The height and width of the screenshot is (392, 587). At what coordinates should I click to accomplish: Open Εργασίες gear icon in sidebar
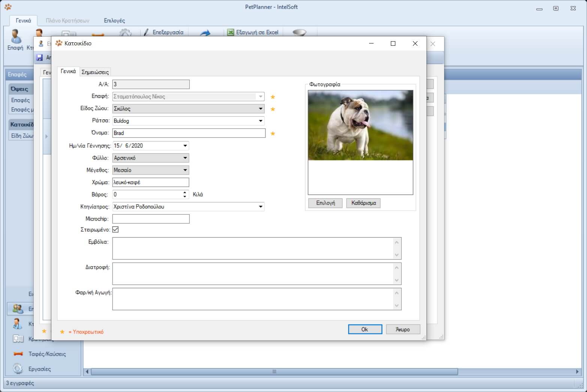[18, 369]
